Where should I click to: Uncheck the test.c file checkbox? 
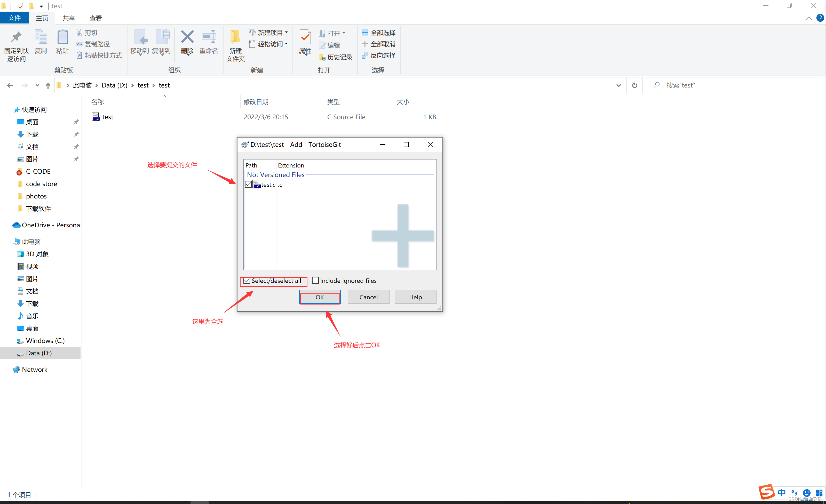tap(248, 184)
